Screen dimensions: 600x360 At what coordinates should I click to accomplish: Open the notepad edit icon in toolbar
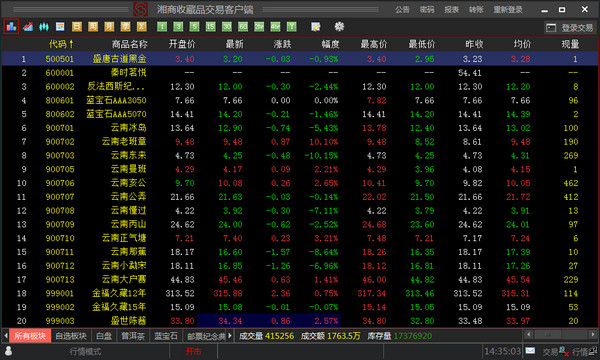click(316, 26)
